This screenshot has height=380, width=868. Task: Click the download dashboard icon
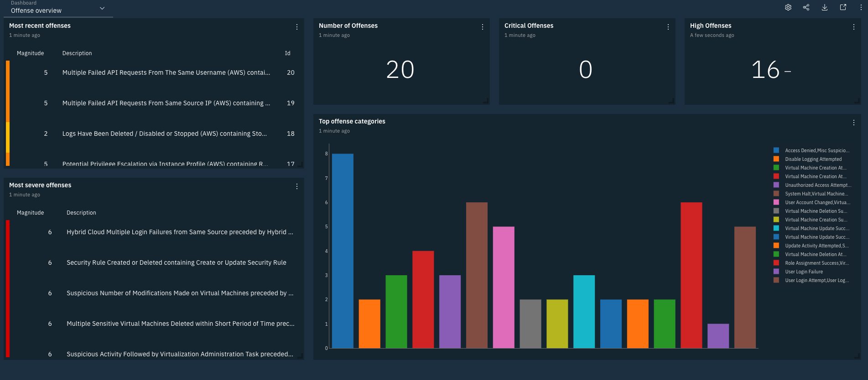(x=825, y=7)
